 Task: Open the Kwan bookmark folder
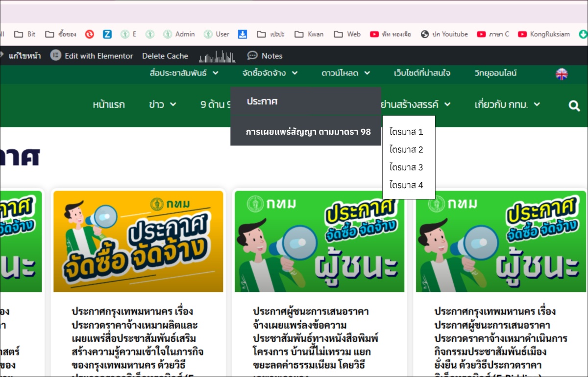click(x=309, y=34)
